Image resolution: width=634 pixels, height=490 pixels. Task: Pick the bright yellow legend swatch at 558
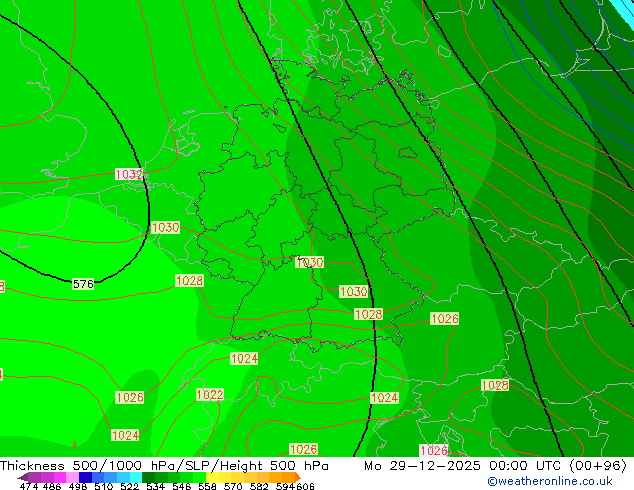click(212, 477)
